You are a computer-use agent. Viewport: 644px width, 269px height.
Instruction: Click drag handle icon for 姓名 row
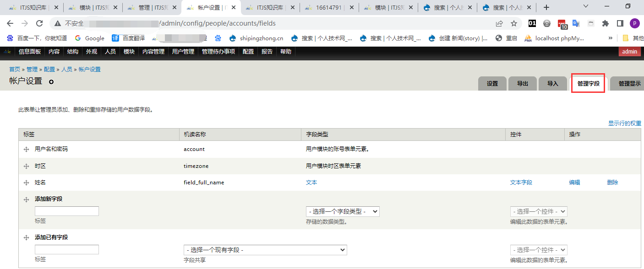click(x=26, y=183)
